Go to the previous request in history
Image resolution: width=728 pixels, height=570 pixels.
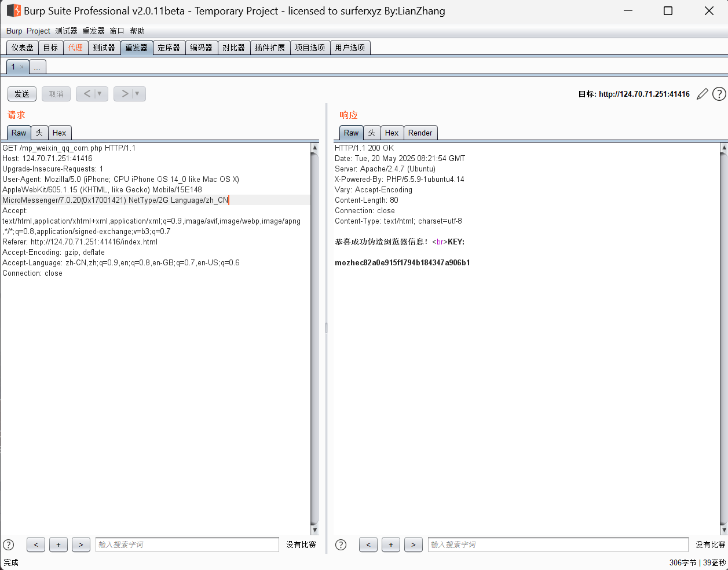(87, 94)
